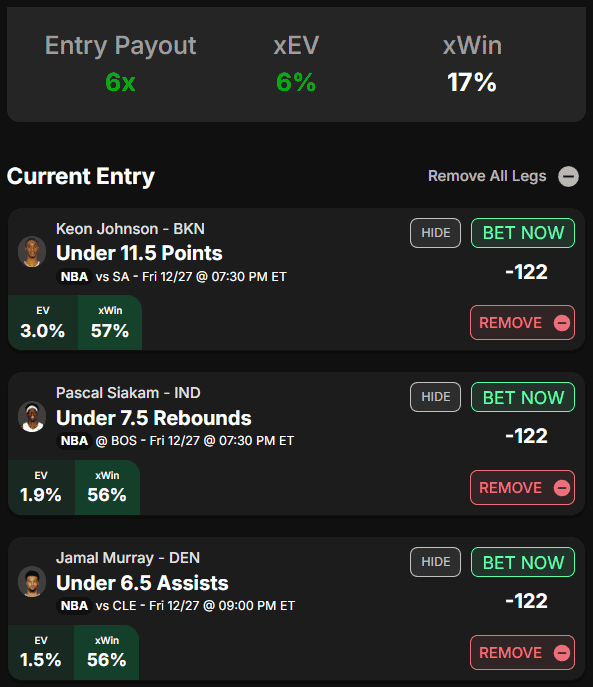Click Pascal Siakam's EV 1.9% box
Image resolution: width=593 pixels, height=687 pixels.
41,487
